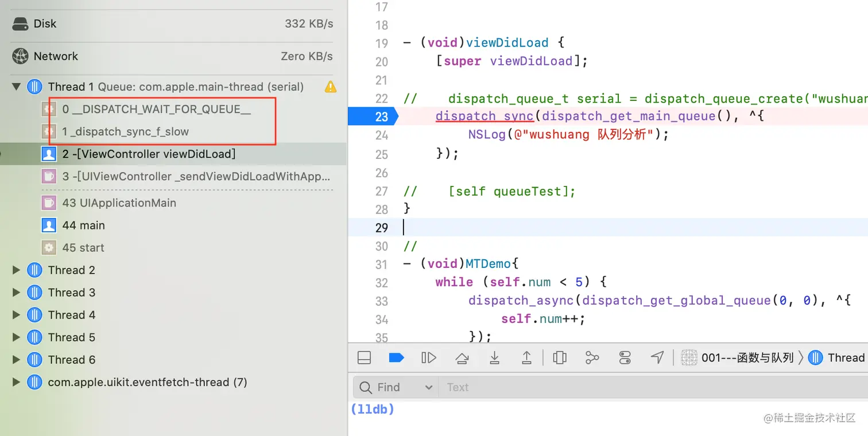Step over using the debug bar
The height and width of the screenshot is (436, 868).
(462, 358)
